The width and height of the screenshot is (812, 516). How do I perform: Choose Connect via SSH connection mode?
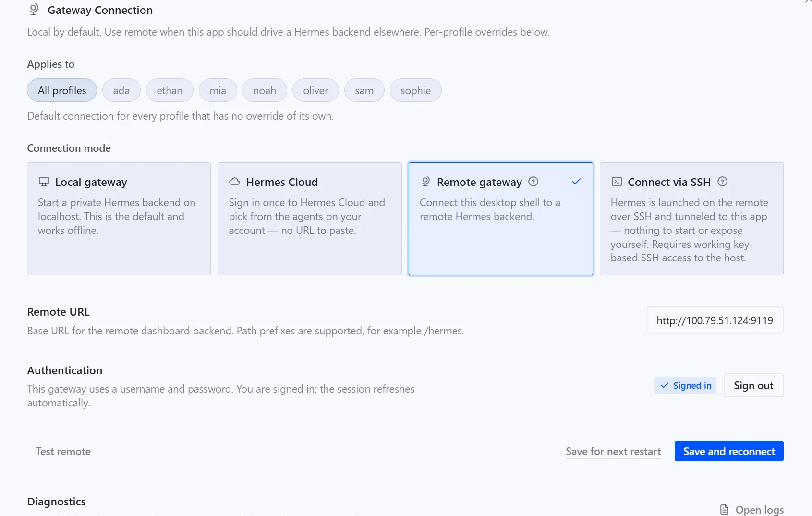pos(691,219)
